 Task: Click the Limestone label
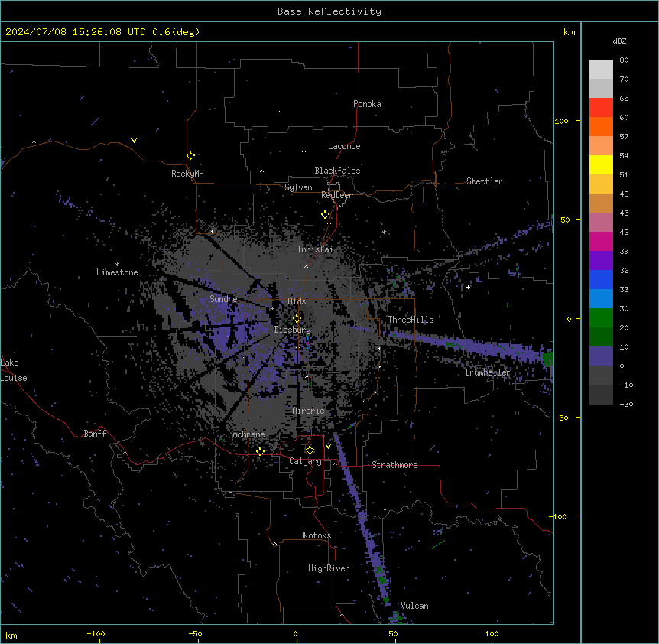117,272
